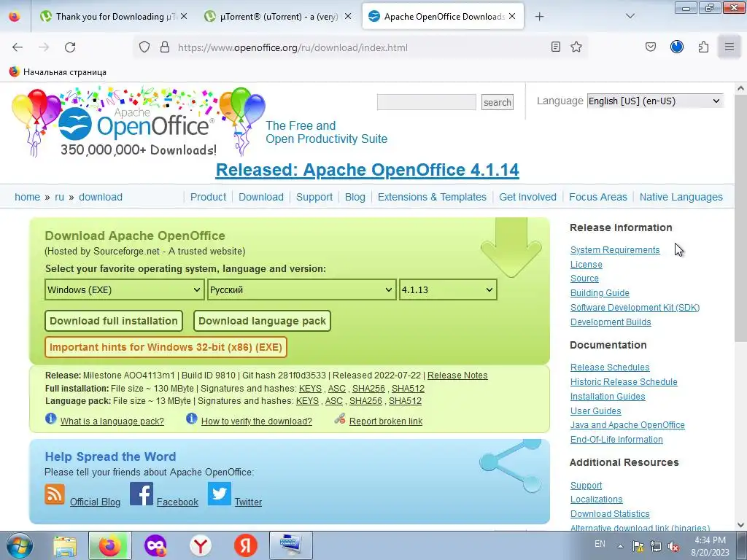Open the site Language dropdown English [US]
This screenshot has width=747, height=560.
(x=654, y=101)
